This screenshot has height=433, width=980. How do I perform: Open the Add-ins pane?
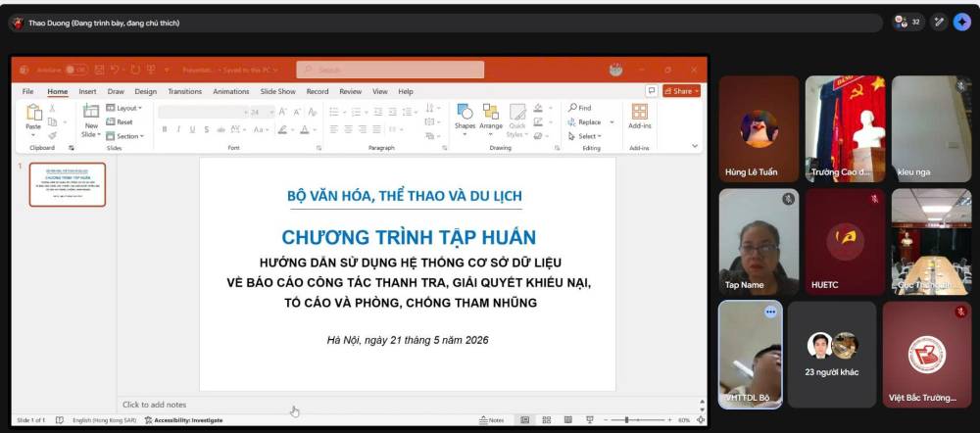pos(639,117)
